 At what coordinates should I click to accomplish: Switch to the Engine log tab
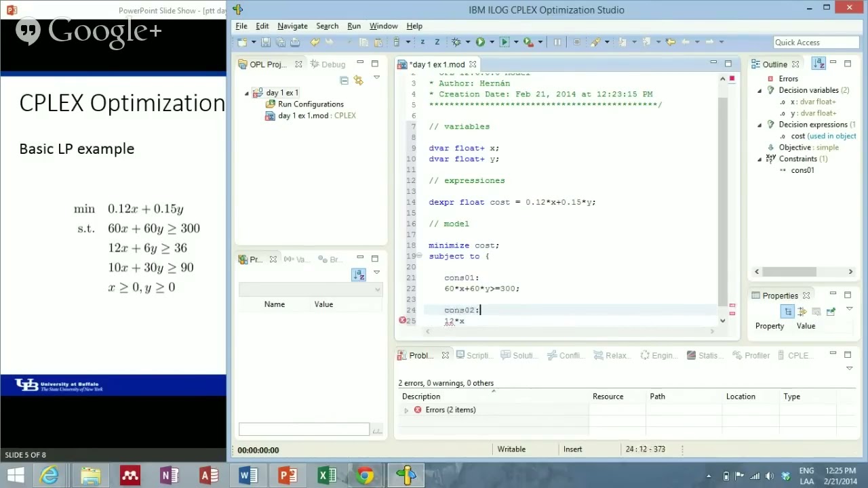[x=659, y=355]
